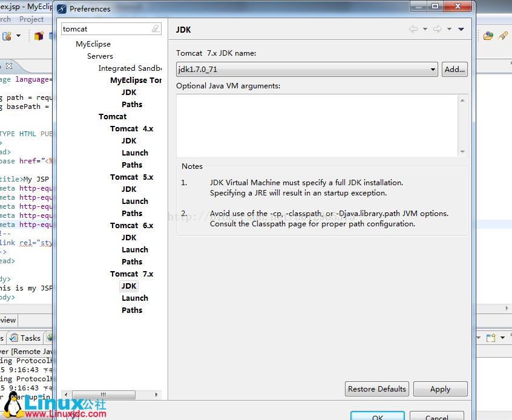Click the Preferences dialog title icon
Viewport: 512px width, 420px height.
pos(61,8)
